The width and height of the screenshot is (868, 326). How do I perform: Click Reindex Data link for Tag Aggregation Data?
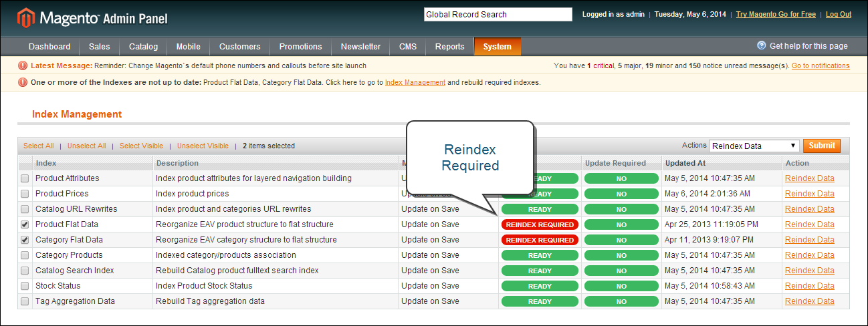[x=810, y=301]
